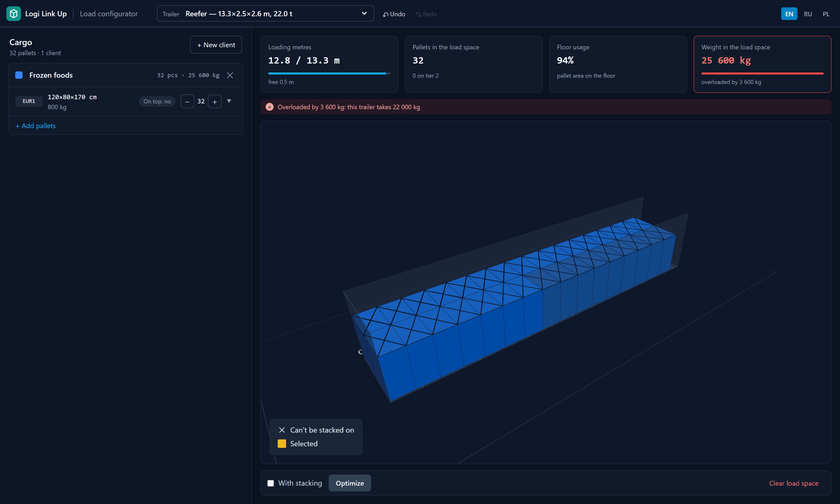Switch language to RU

[x=808, y=14]
